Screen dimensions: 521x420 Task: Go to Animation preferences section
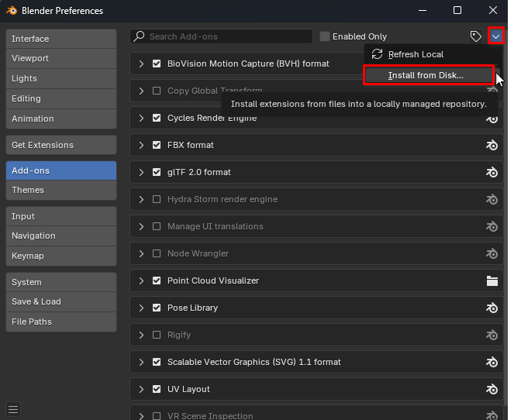(61, 119)
